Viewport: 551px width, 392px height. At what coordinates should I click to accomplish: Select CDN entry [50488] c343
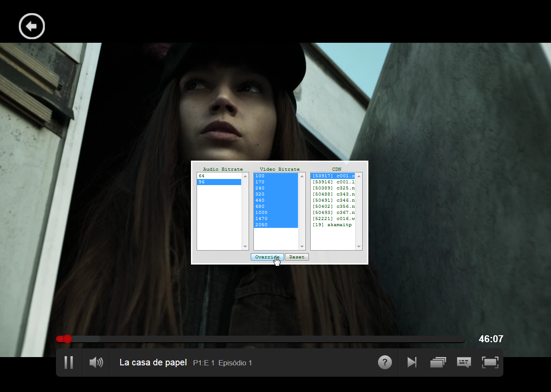(333, 194)
